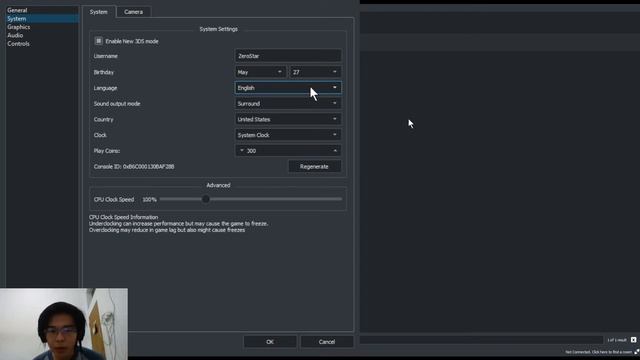
Task: Click the Console ID text
Action: pyautogui.click(x=134, y=167)
